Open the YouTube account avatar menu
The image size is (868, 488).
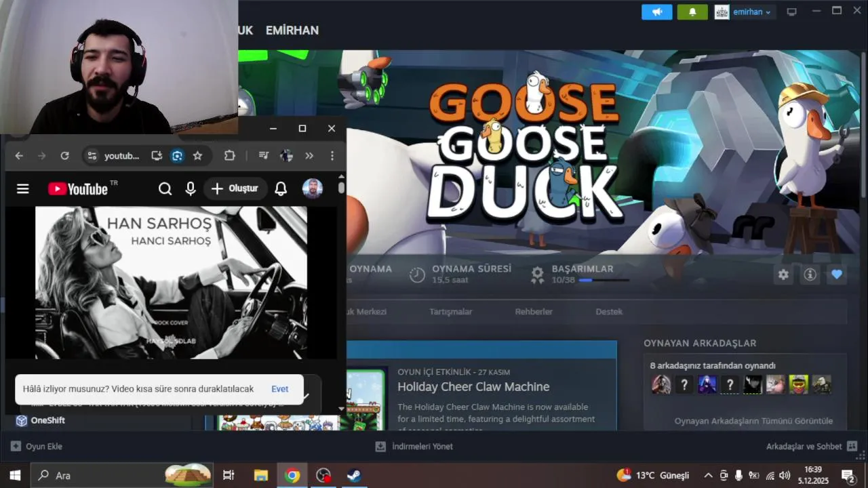point(313,188)
